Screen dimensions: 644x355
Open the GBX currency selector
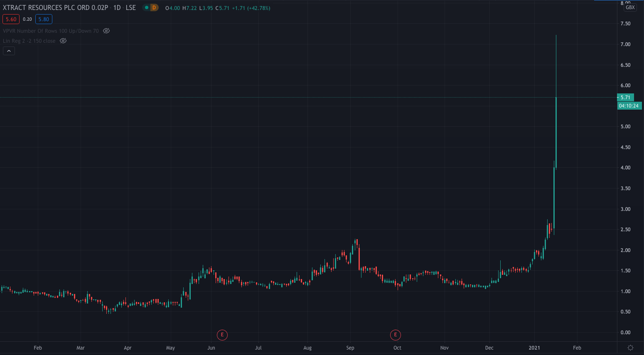tap(630, 7)
